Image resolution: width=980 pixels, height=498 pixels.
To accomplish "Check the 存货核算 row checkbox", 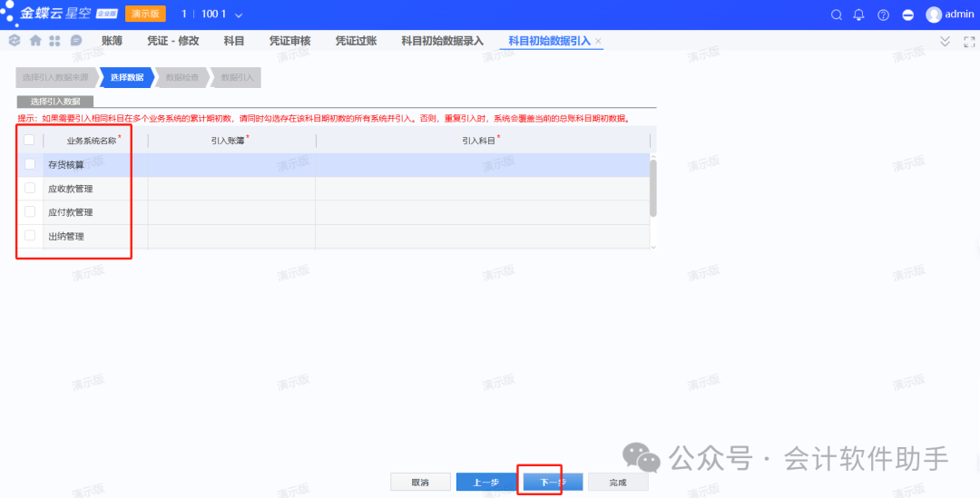I will [30, 164].
